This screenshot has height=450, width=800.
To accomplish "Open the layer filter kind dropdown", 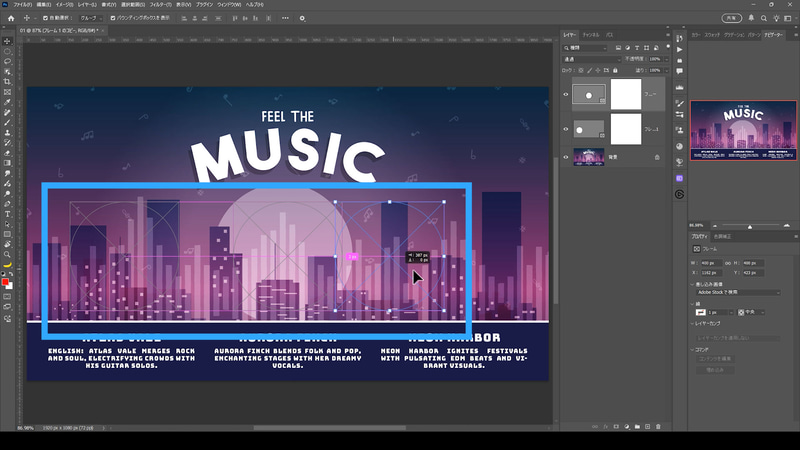I will click(585, 48).
